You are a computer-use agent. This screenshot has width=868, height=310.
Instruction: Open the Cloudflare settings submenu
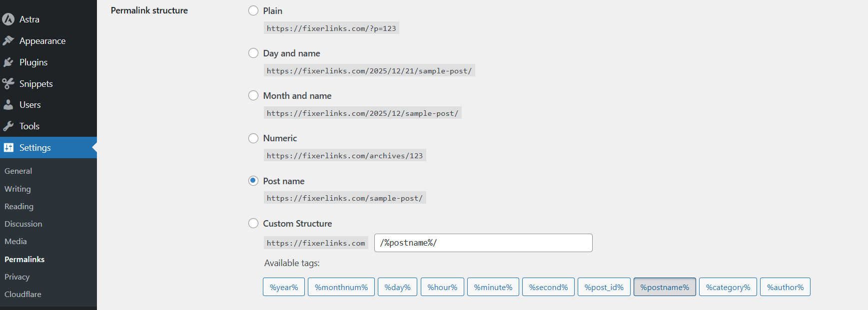point(23,295)
